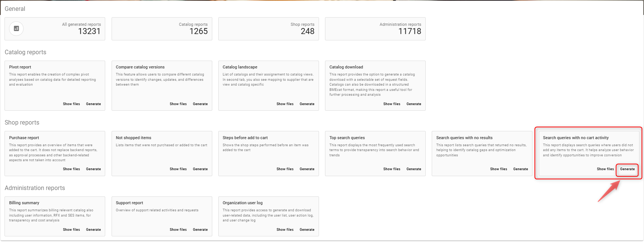Show files for Purchase report
This screenshot has width=644, height=242.
[71, 169]
